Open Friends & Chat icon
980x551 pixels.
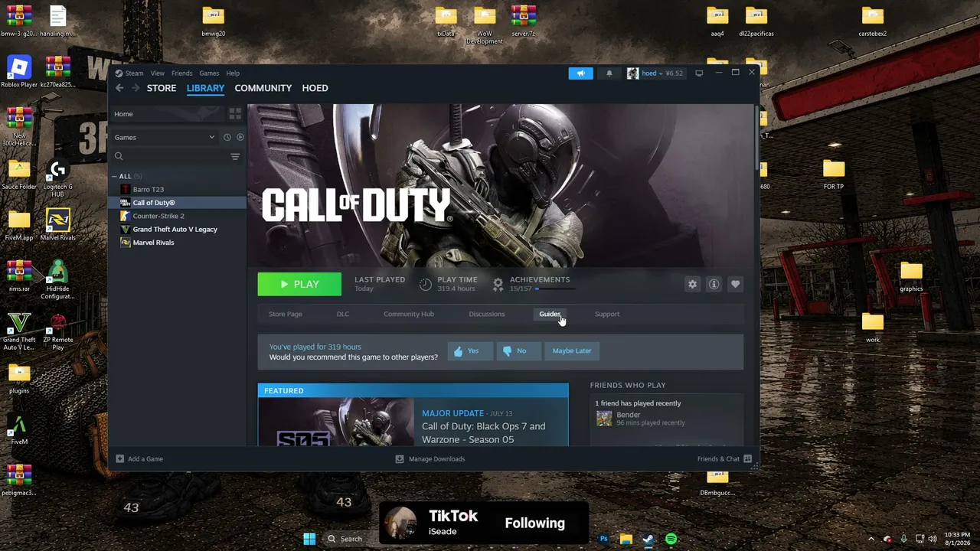(x=747, y=459)
